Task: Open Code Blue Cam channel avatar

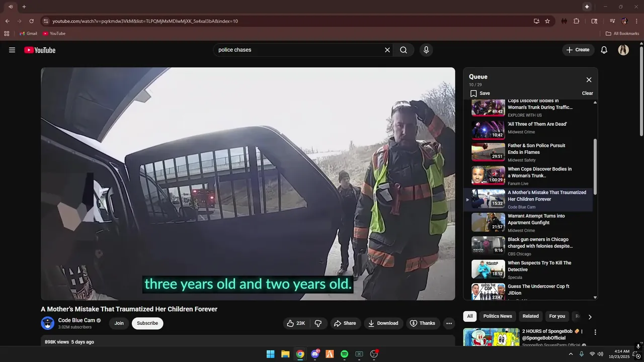Action: click(x=48, y=323)
